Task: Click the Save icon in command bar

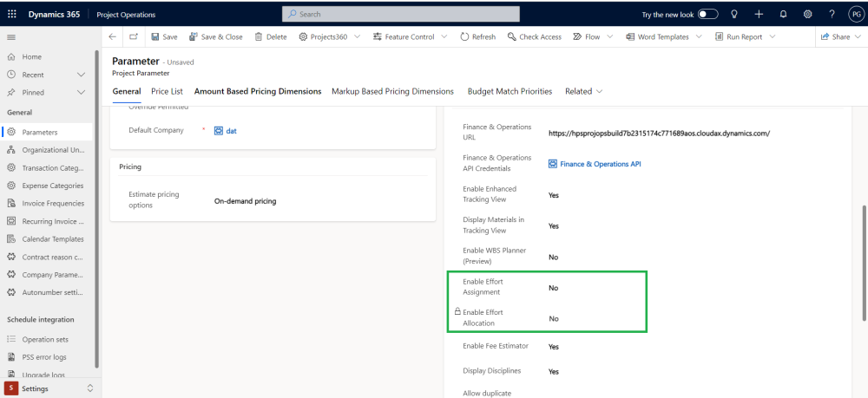Action: point(155,37)
